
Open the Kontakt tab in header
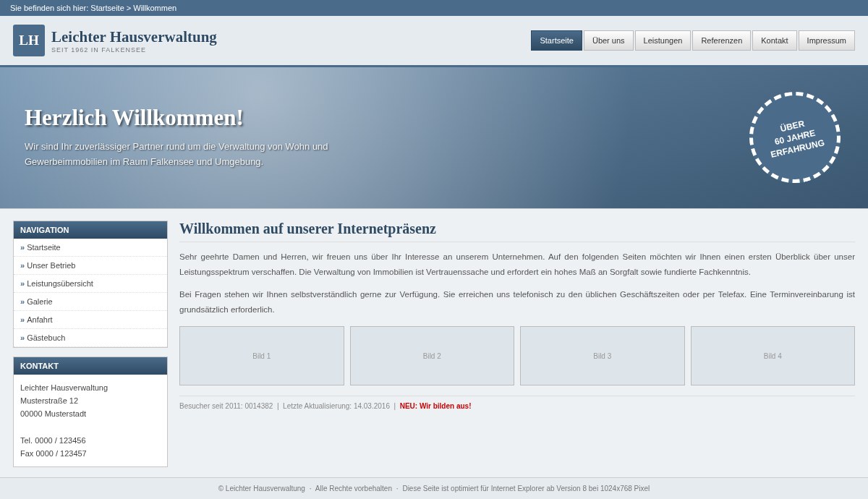tap(774, 40)
